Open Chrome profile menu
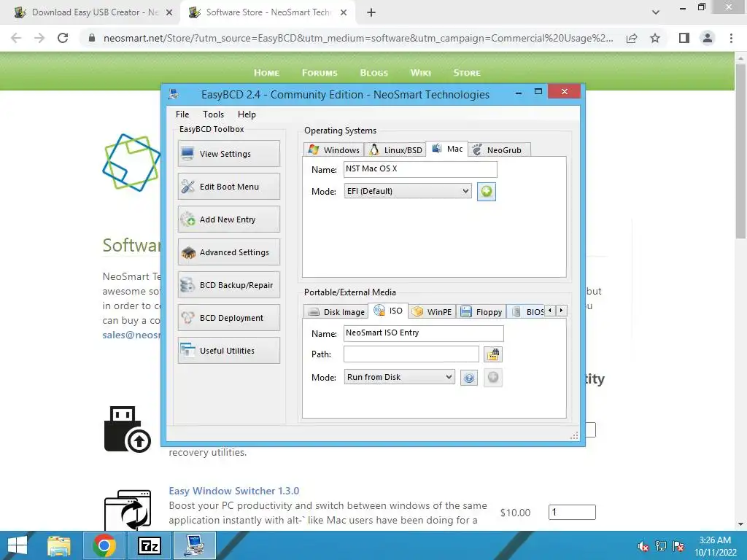Screen dimensions: 747x560 (708, 38)
